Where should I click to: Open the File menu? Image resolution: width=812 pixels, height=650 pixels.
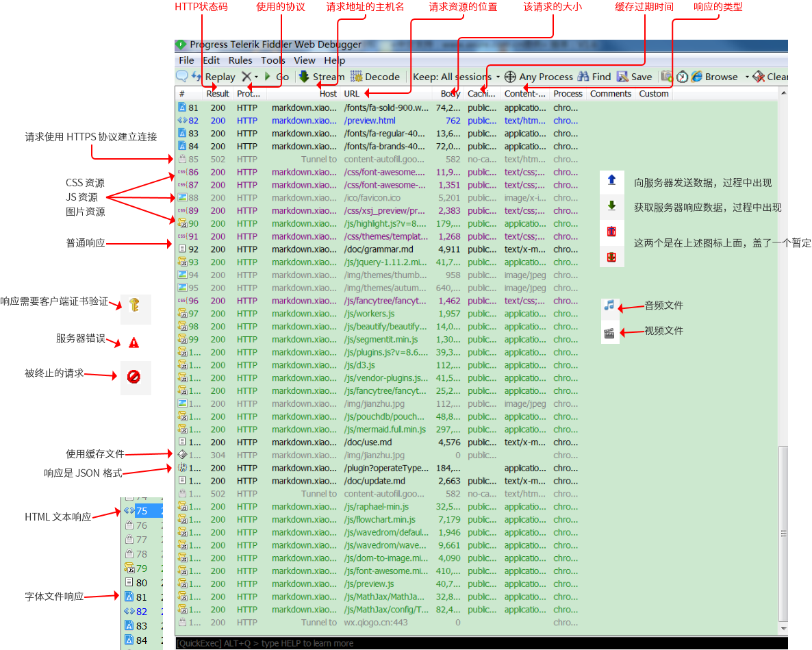(186, 60)
